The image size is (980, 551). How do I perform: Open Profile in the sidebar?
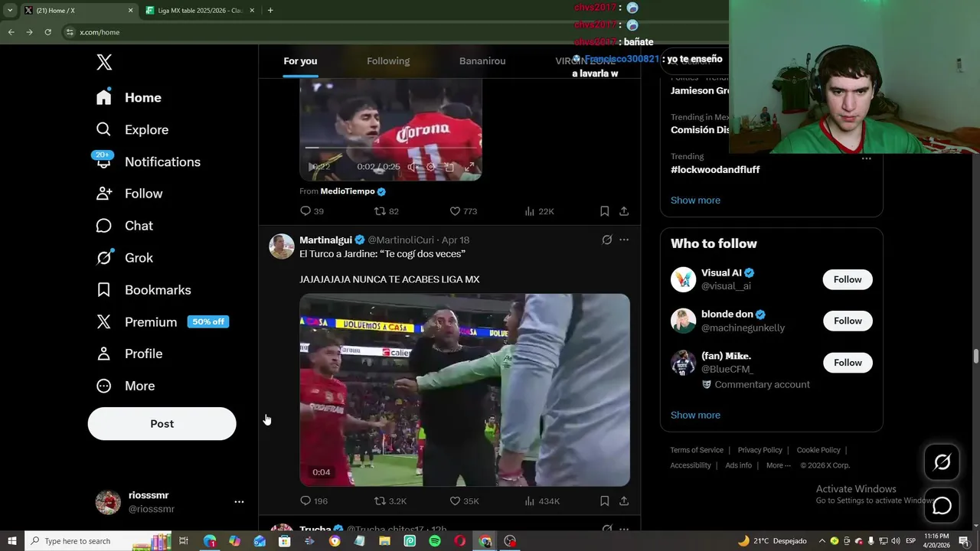129,354
